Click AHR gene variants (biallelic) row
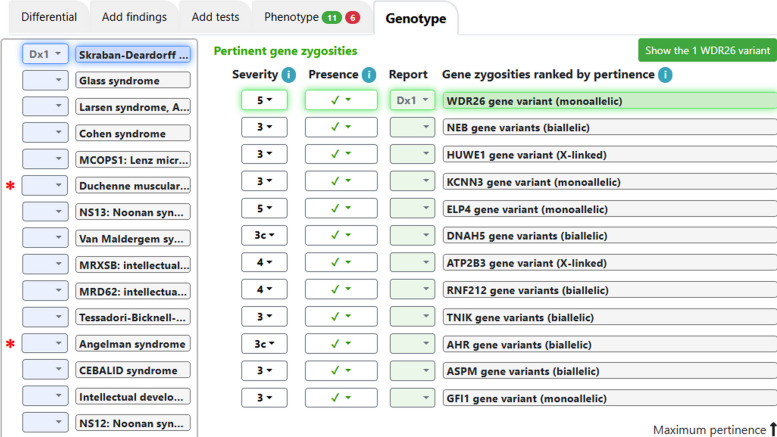This screenshot has height=437, width=777. coord(610,344)
